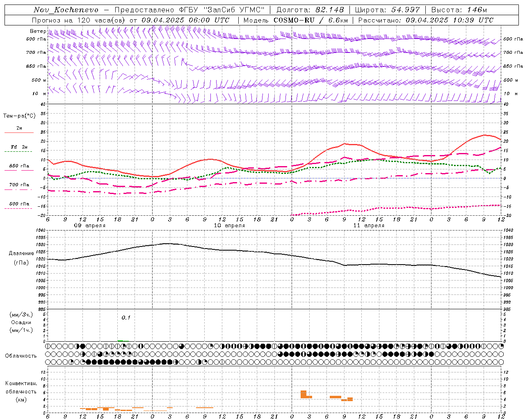Image resolution: width=525 pixels, height=420 pixels.
Task: Click the "Высота: 146м" elevation value
Action: [x=460, y=10]
